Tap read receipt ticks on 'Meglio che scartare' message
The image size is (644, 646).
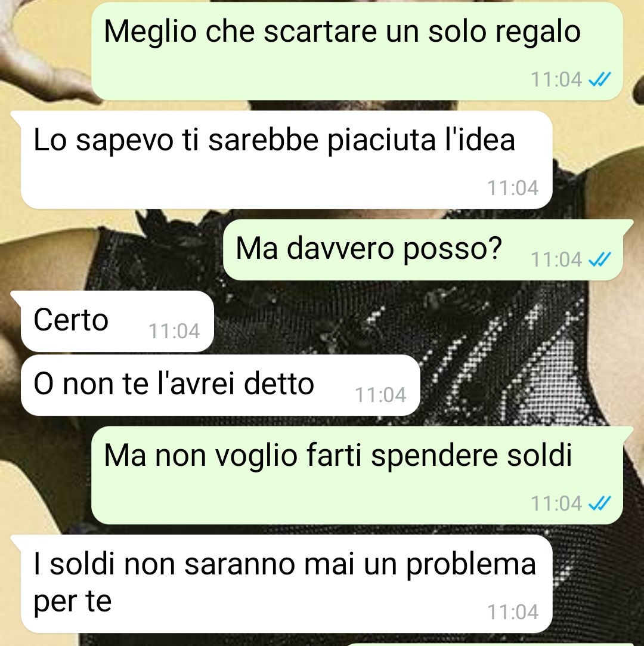click(599, 79)
